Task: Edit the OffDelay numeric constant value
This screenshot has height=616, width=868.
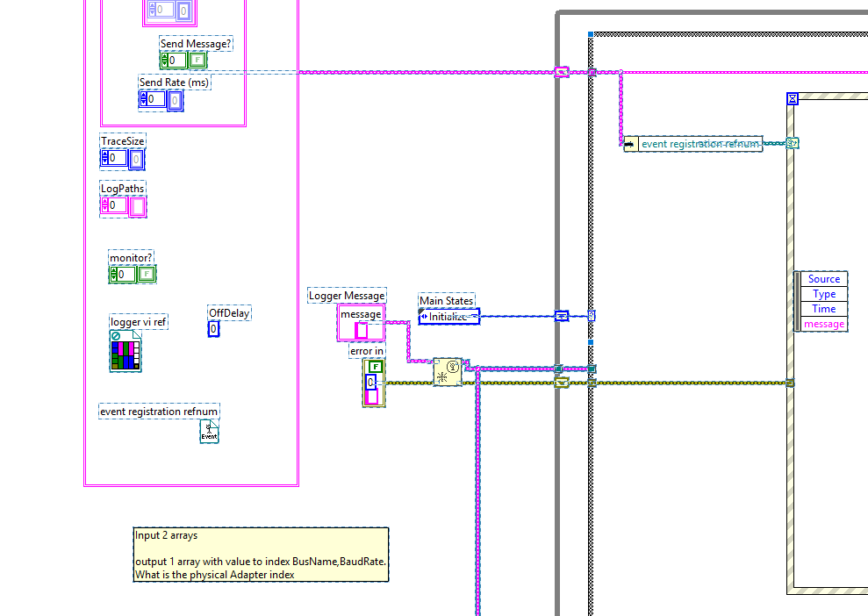Action: pos(212,327)
